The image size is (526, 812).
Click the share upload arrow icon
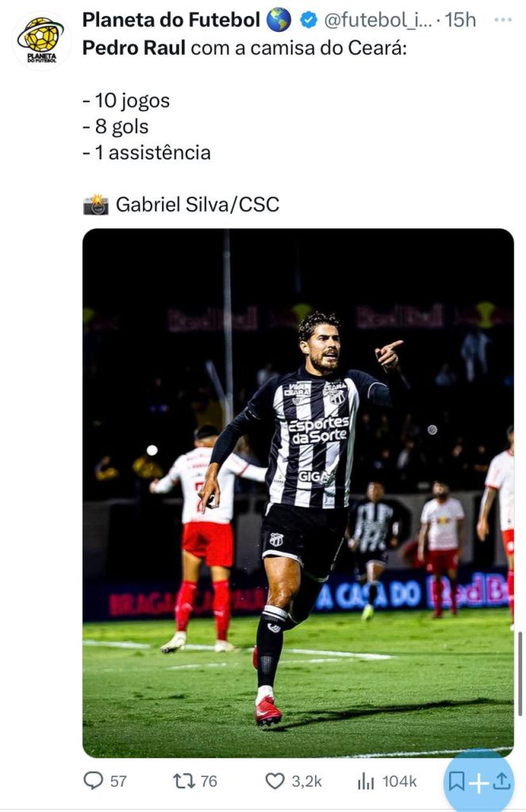(x=501, y=781)
